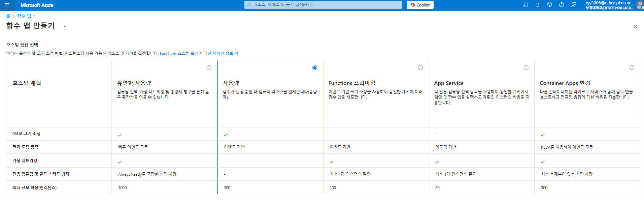Click 유연한 사용량 가상 네트워킹 checkmark
This screenshot has height=204, width=644.
tap(120, 162)
